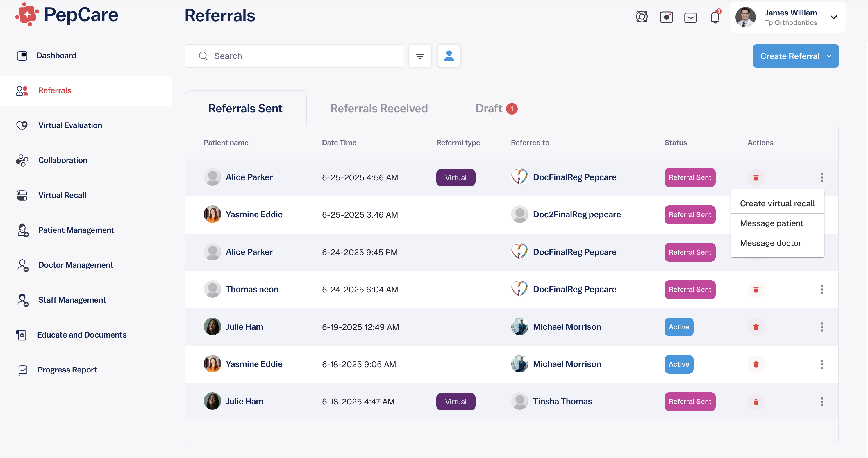Viewport: 868px width, 458px height.
Task: Click Virtual badge in Julie Ham 4:47 AM row
Action: tap(456, 402)
